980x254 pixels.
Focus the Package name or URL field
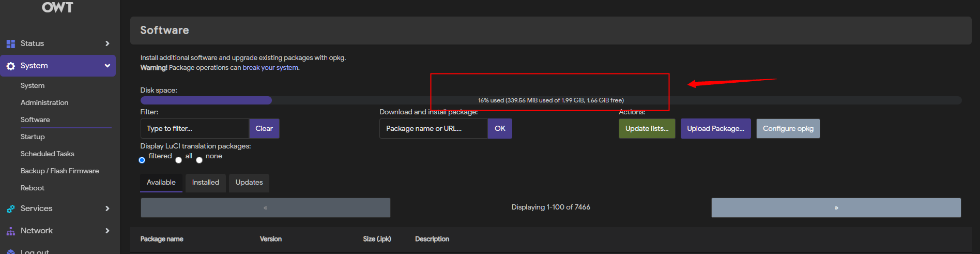point(434,129)
